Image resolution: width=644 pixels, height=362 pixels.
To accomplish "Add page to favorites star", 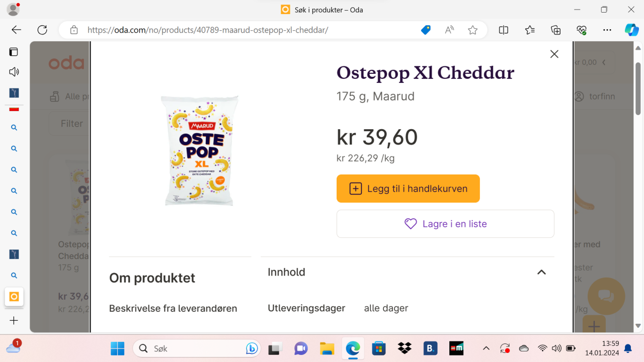I will [472, 30].
